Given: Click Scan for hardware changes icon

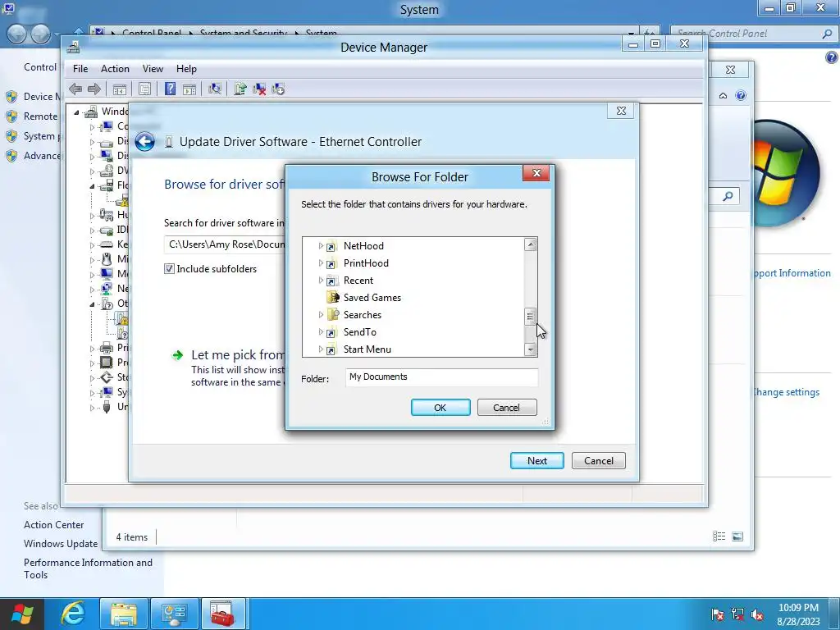Looking at the screenshot, I should click(x=215, y=89).
